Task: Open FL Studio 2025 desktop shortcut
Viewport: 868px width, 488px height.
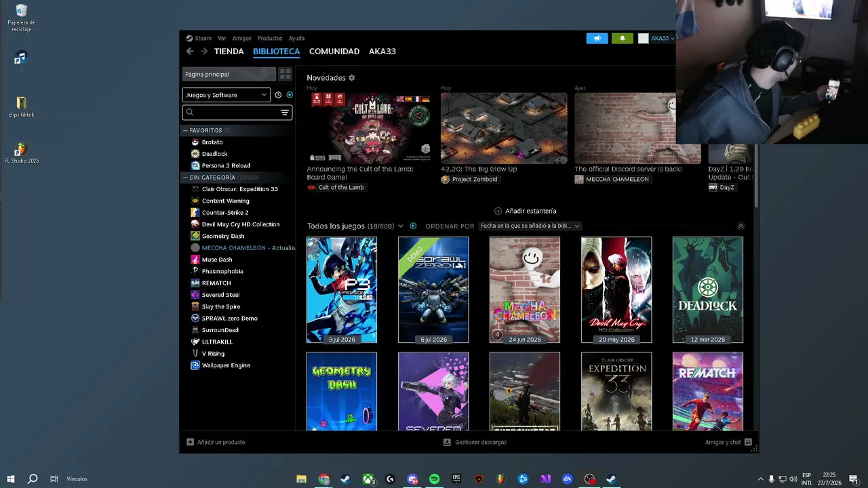Action: coord(21,153)
